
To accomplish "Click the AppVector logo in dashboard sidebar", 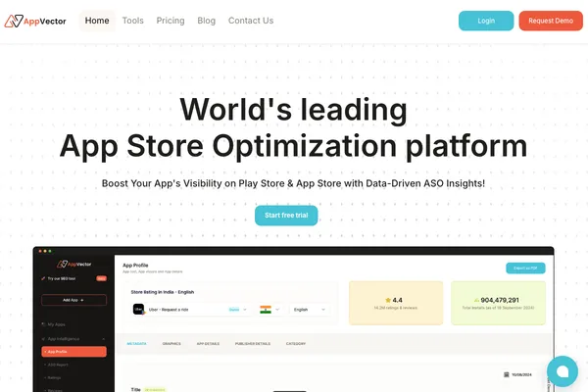I will tap(73, 264).
